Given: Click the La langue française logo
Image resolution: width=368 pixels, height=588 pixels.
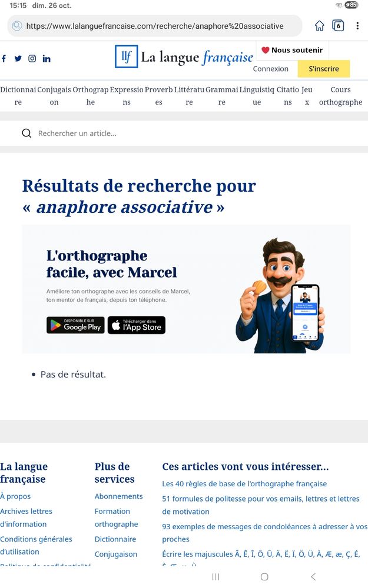Looking at the screenshot, I should (184, 56).
